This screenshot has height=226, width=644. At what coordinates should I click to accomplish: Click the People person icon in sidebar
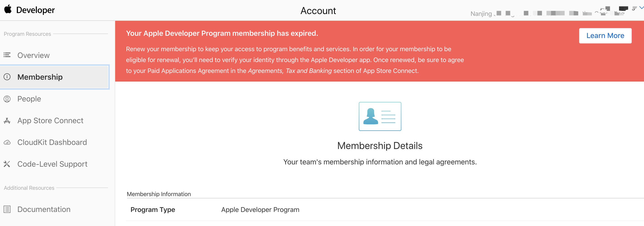(x=7, y=99)
